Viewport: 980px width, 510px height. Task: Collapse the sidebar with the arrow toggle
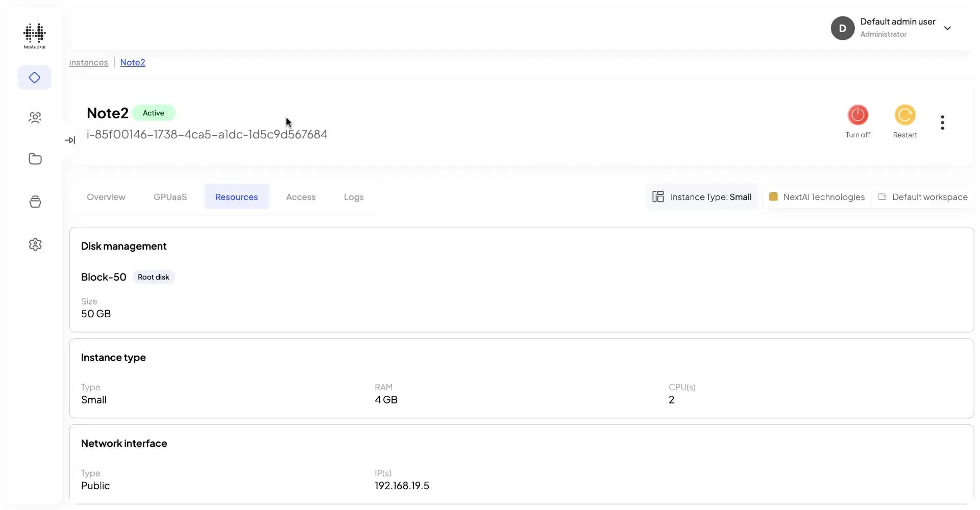click(x=70, y=140)
